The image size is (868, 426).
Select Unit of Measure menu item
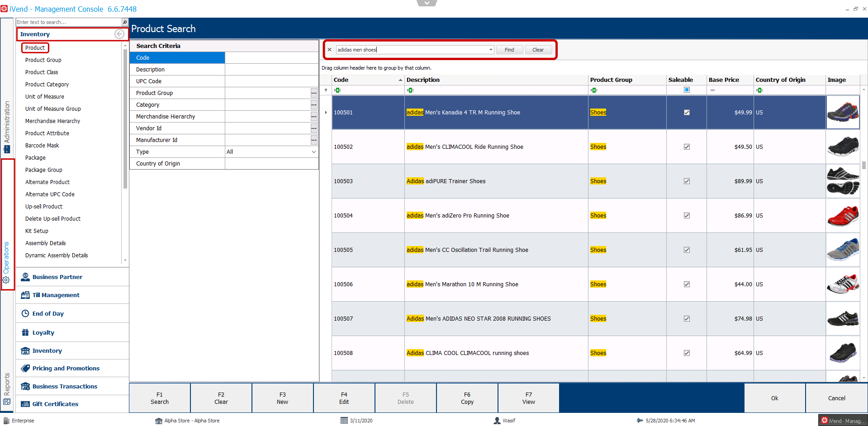click(45, 96)
